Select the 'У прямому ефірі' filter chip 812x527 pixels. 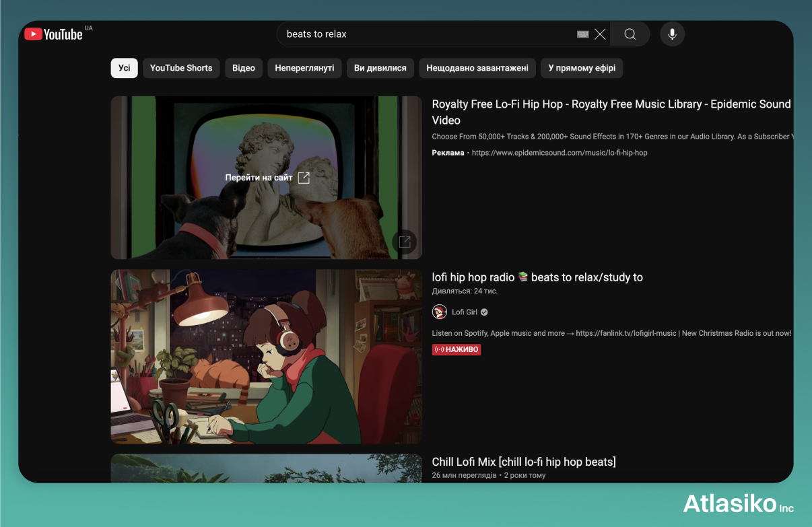click(582, 68)
